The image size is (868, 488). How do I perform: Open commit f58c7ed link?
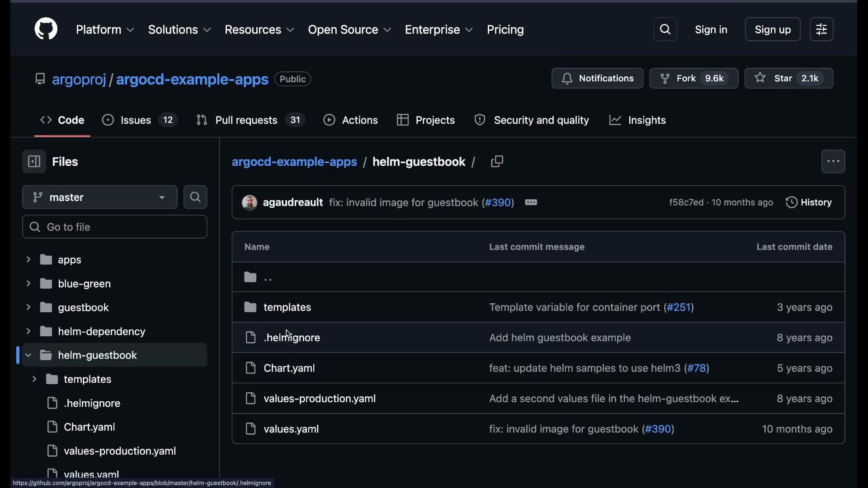[686, 203]
